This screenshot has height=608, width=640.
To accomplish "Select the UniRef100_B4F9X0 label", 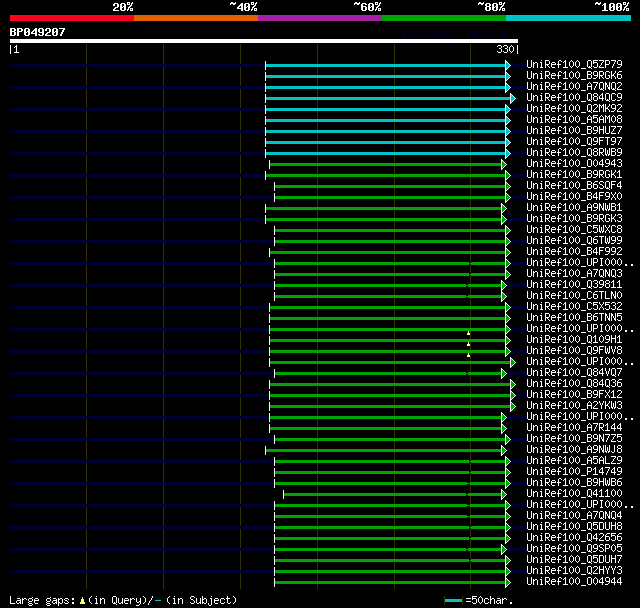I will tap(574, 197).
